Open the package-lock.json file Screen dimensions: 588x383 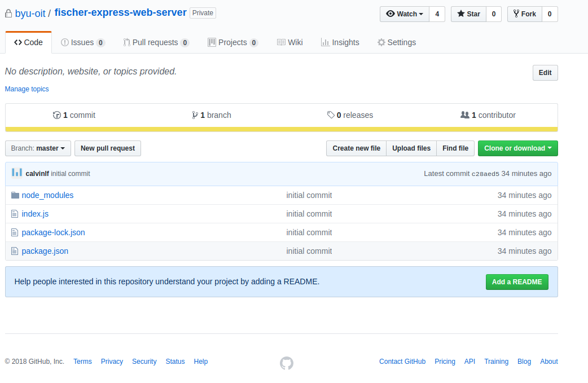(53, 232)
